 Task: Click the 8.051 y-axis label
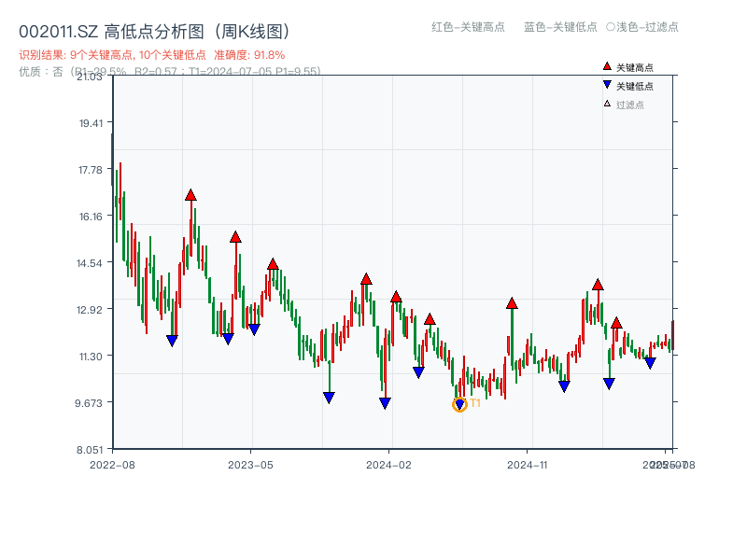pyautogui.click(x=90, y=450)
